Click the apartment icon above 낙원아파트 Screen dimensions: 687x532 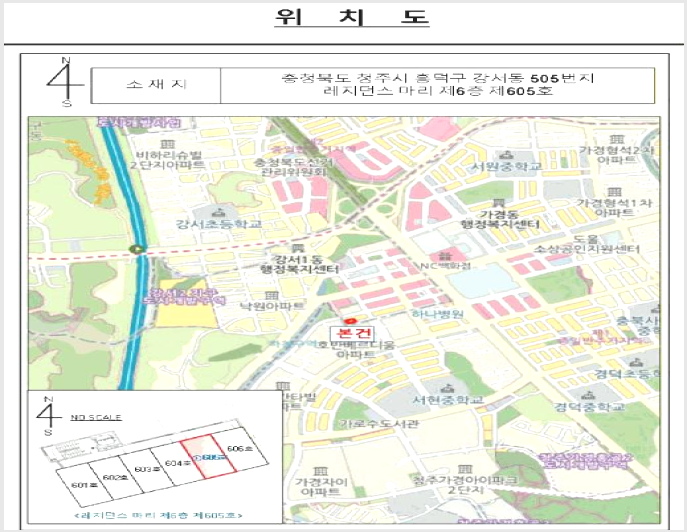[271, 295]
